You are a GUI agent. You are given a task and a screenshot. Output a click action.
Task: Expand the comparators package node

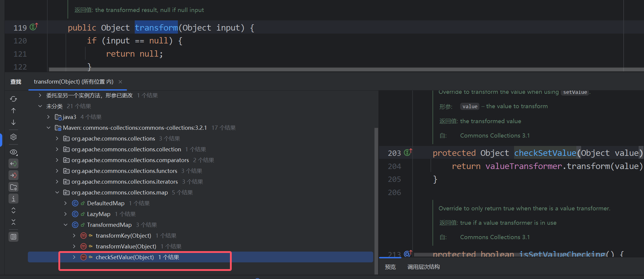pyautogui.click(x=57, y=160)
